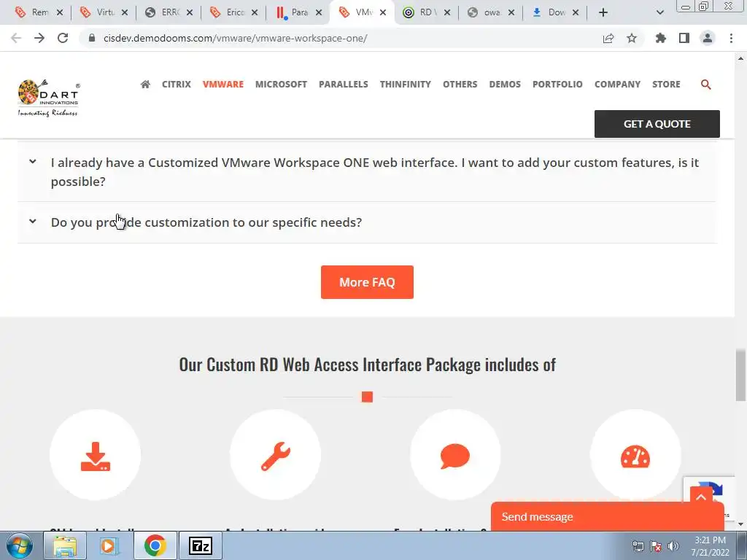Open Windows Media Player from taskbar
The height and width of the screenshot is (560, 747).
tap(109, 545)
